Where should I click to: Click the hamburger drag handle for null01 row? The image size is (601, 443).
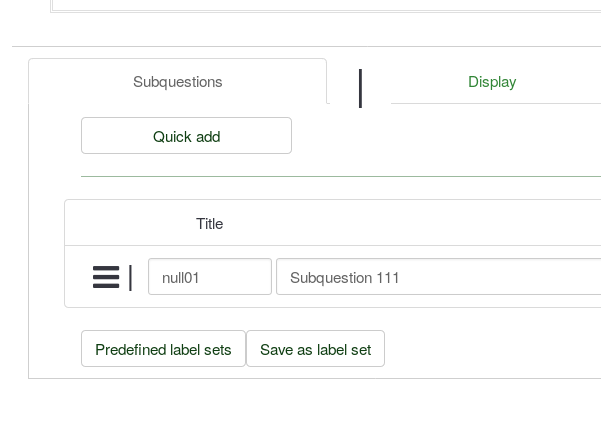point(106,277)
